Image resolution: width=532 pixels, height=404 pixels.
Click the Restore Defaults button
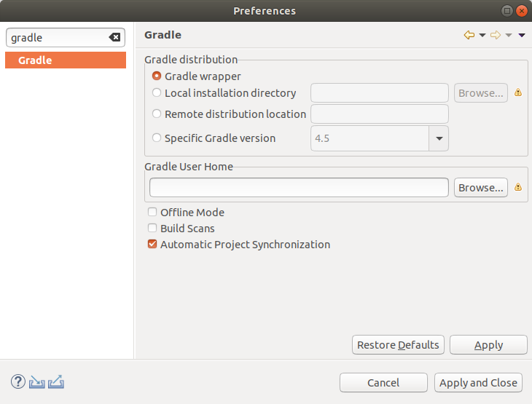[398, 345]
